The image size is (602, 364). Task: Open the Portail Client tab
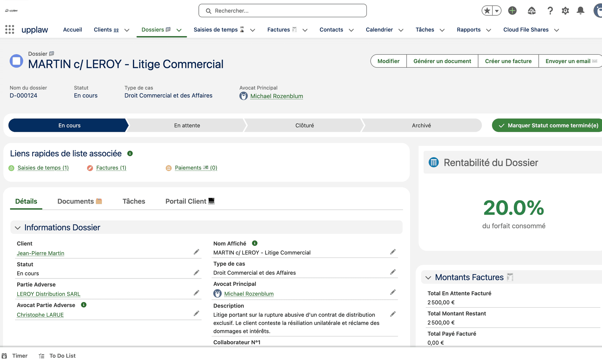(x=186, y=201)
